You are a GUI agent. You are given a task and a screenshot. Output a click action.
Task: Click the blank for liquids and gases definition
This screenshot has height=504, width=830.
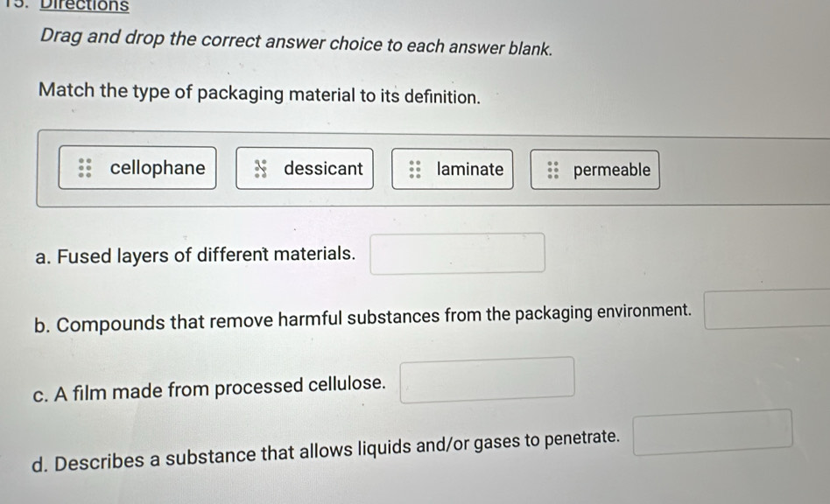(718, 431)
